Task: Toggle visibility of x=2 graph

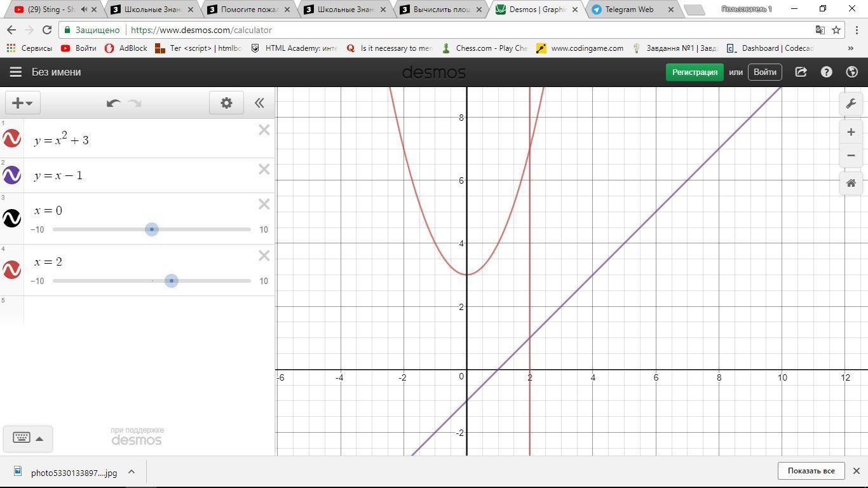Action: 12,269
